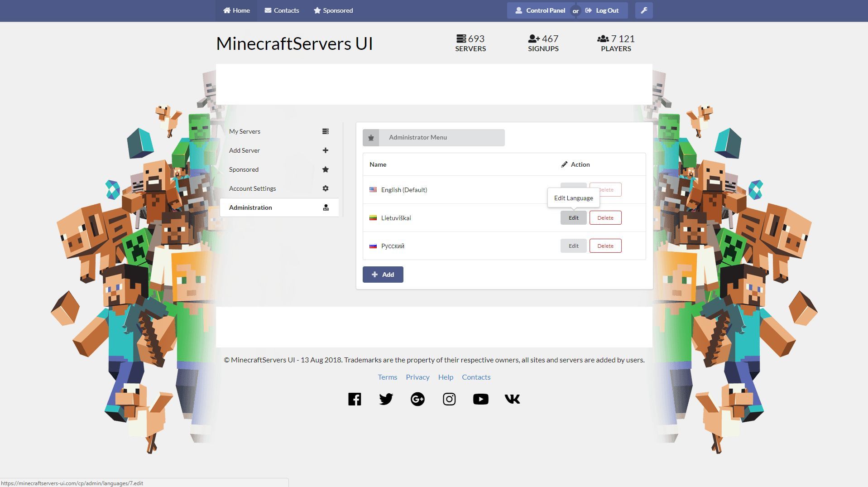Image resolution: width=868 pixels, height=487 pixels.
Task: Click the 693 SERVERS statistic
Action: 470,43
